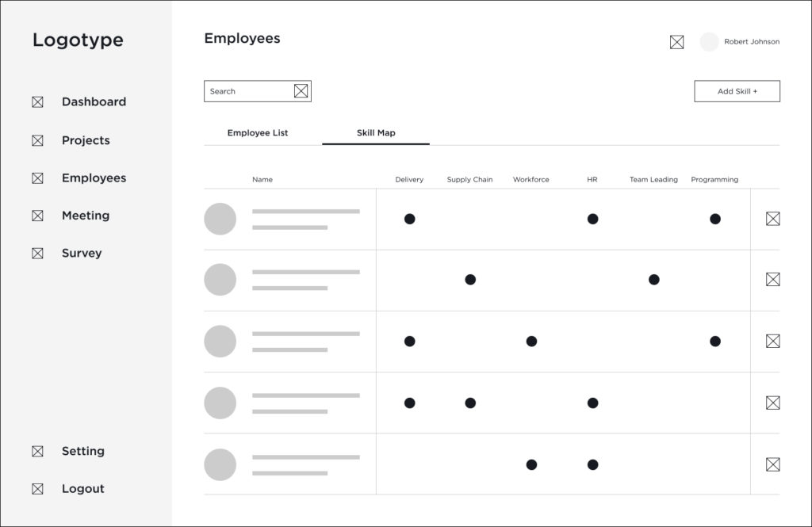Open Employees in the sidebar menu
This screenshot has width=812, height=527.
point(94,178)
